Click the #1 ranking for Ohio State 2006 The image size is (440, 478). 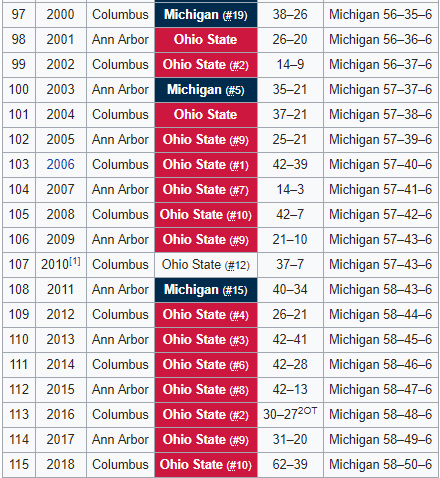(x=239, y=165)
